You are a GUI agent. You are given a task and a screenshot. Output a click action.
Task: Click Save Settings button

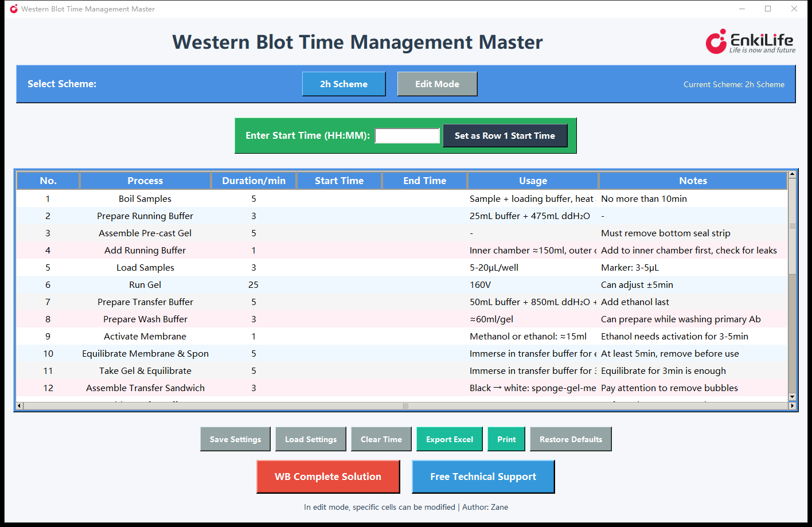235,439
